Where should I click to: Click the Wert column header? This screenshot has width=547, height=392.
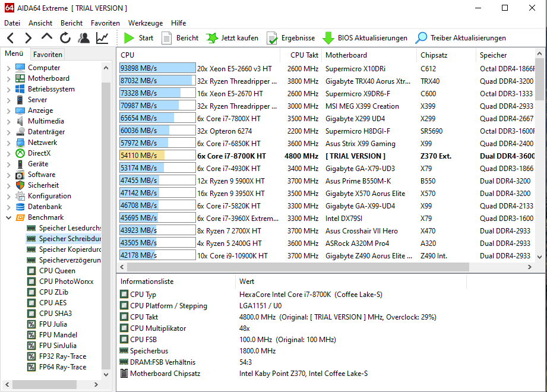click(x=351, y=282)
